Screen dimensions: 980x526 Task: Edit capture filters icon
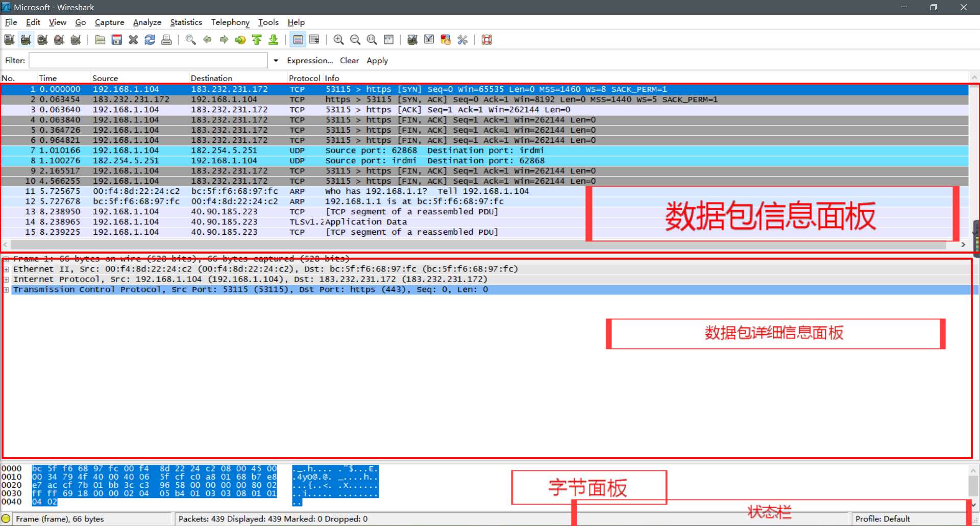[412, 40]
